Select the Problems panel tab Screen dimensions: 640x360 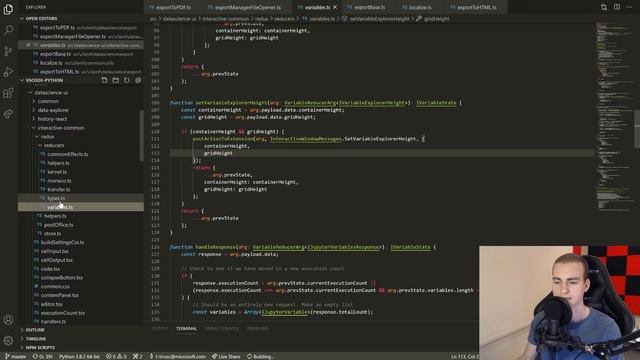[x=258, y=329]
